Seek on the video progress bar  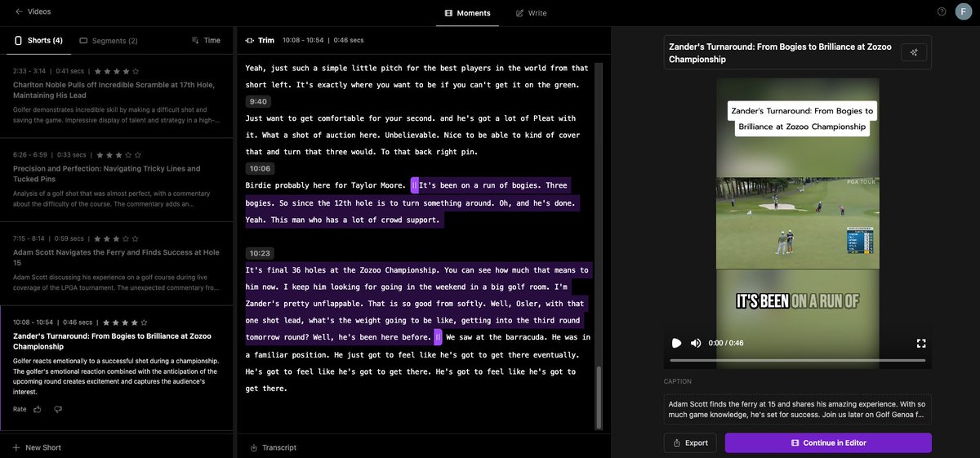coord(798,360)
